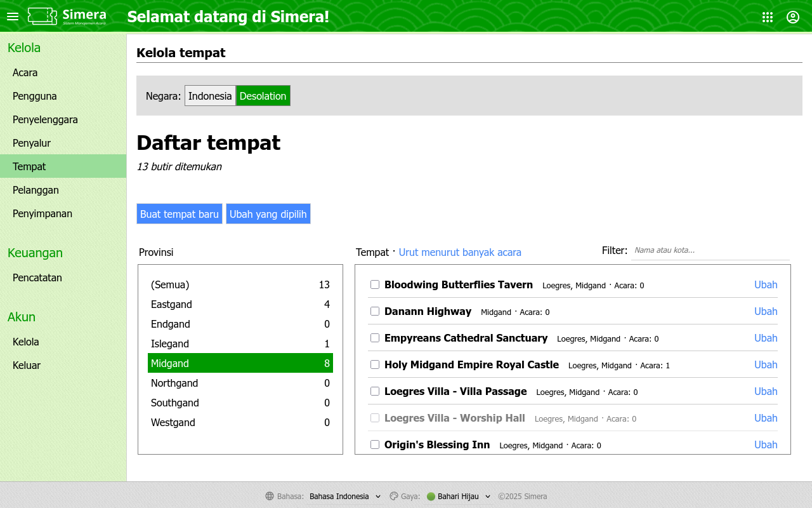This screenshot has width=812, height=508.
Task: Open Penyelenggara in the Kelola menu
Action: tap(45, 119)
